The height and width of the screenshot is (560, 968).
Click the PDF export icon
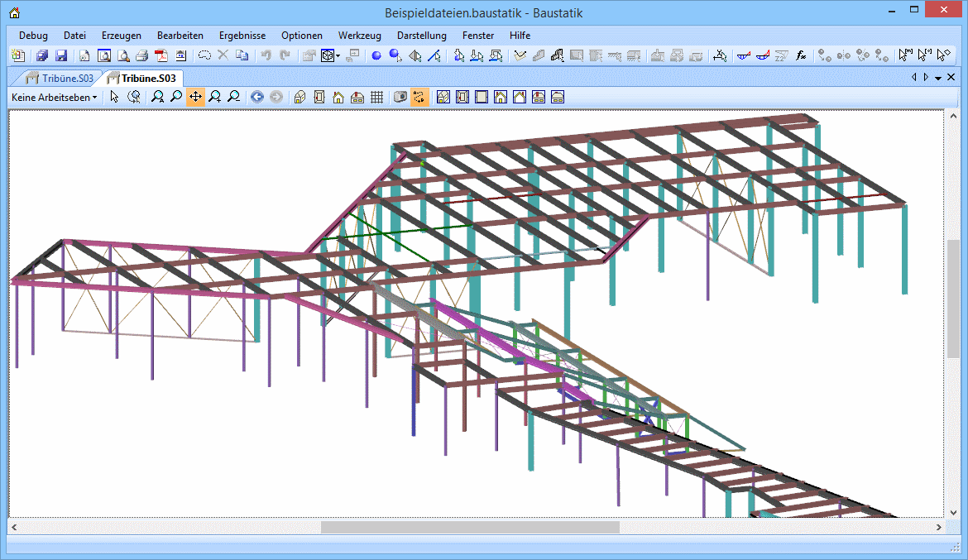coord(161,56)
